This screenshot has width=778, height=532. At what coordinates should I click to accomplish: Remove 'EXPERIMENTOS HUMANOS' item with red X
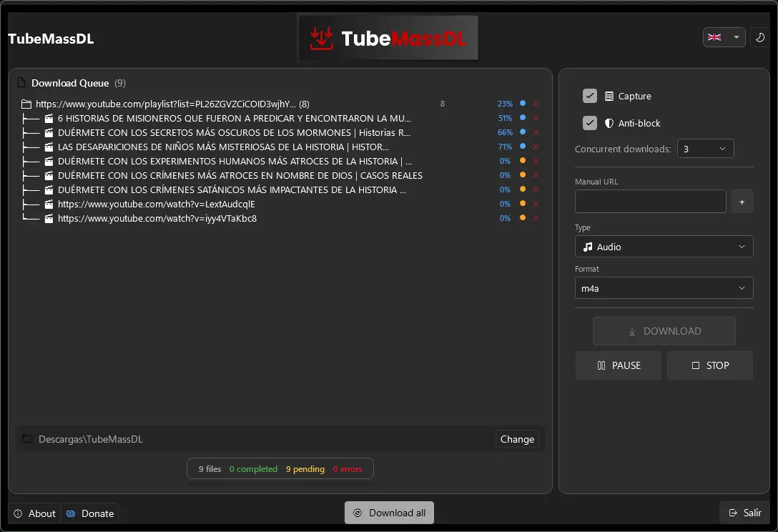536,162
